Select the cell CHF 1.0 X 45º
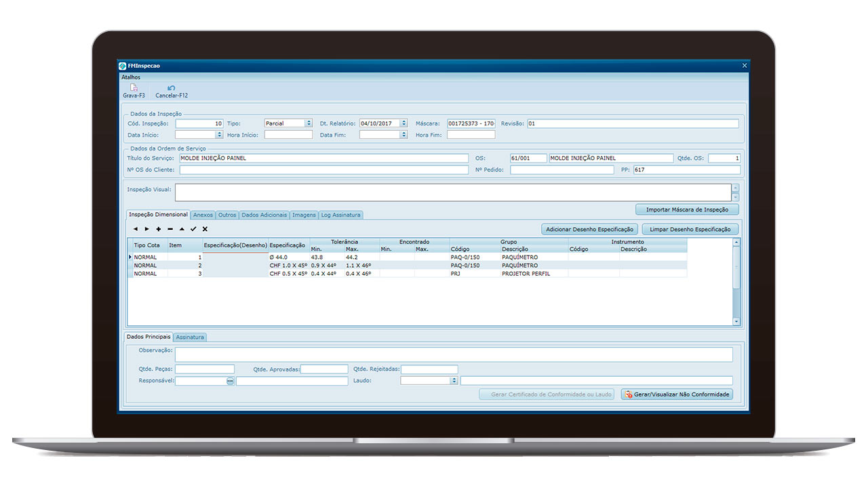 click(x=289, y=266)
